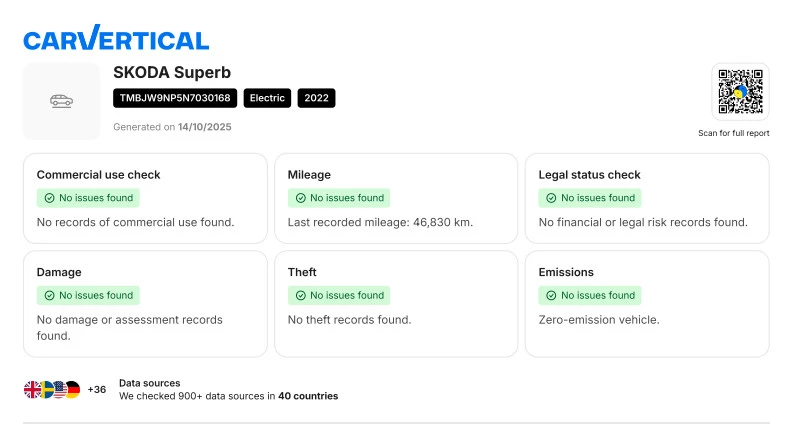Click the SKODA Superb title
Viewport: 790px width, 430px height.
point(172,72)
